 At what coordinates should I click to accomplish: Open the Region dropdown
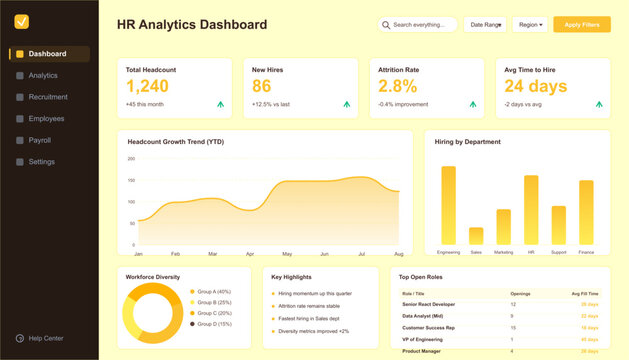coord(530,25)
